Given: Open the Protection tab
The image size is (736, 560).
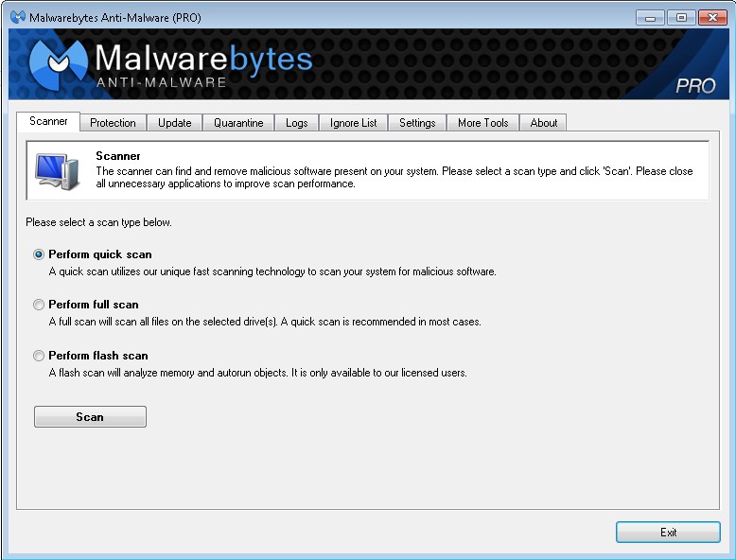Looking at the screenshot, I should click(113, 123).
